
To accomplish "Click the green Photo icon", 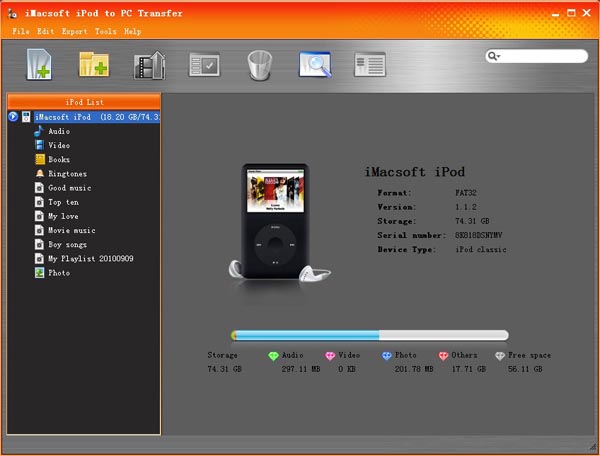I will coord(39,273).
